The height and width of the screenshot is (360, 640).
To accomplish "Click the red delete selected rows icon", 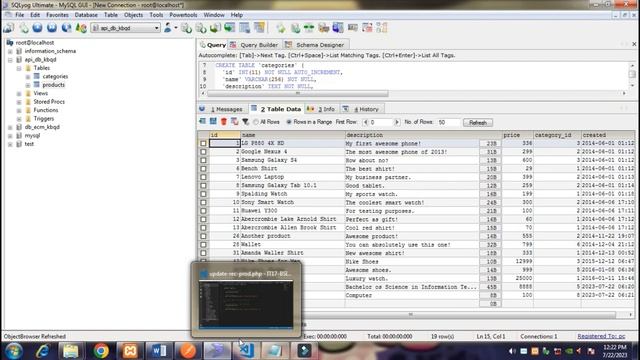I will pos(224,122).
